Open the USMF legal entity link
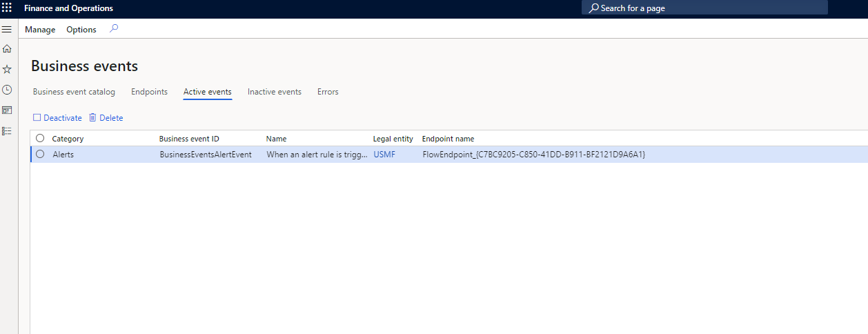 point(384,155)
